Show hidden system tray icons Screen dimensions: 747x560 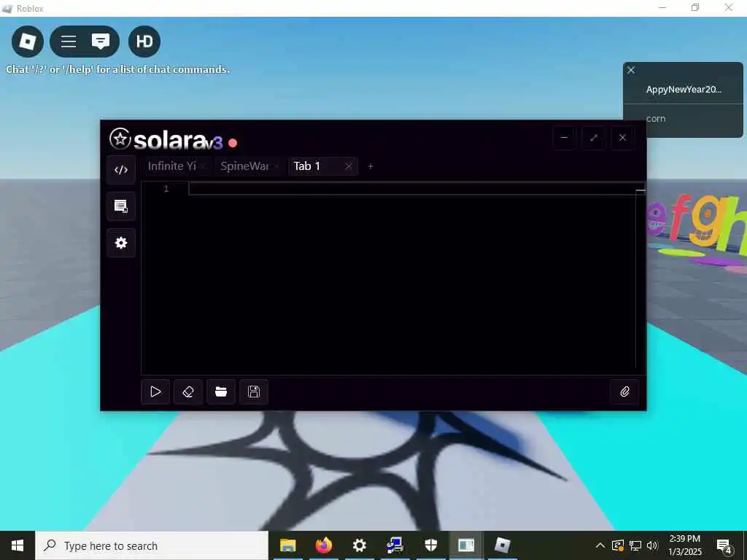[x=600, y=545]
